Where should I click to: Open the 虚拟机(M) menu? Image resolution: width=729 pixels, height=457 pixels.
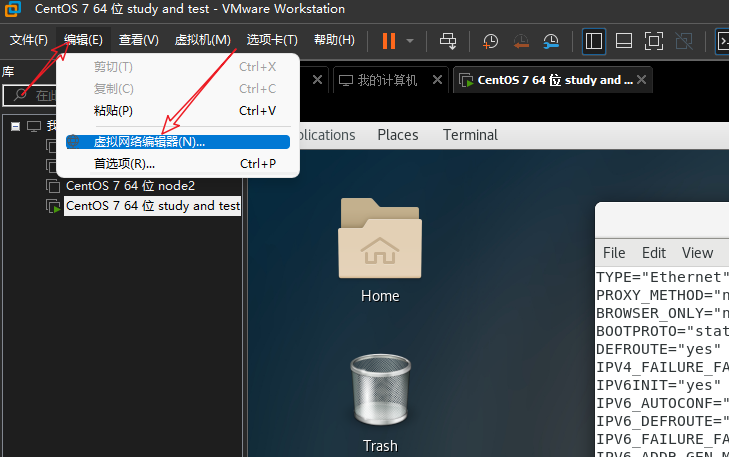[203, 40]
